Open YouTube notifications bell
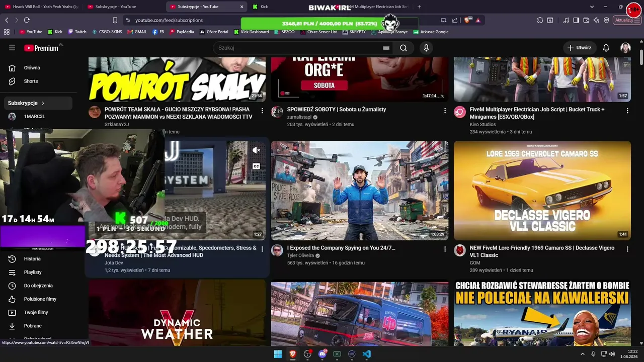The height and width of the screenshot is (362, 644). (x=606, y=48)
